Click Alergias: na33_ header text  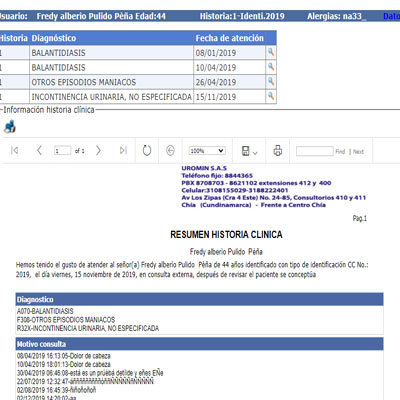click(x=337, y=16)
